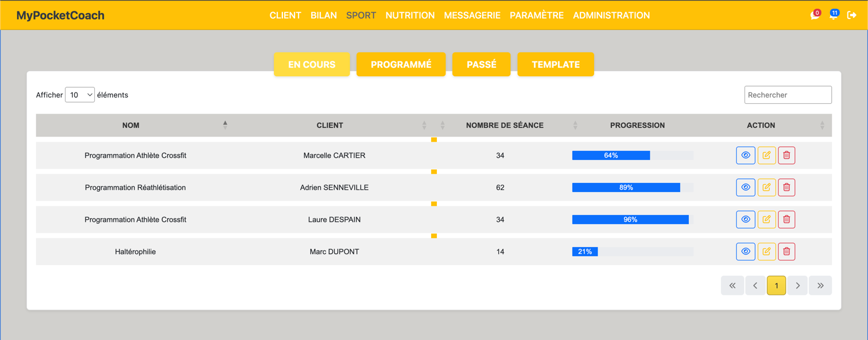Click inside the Rechercher search field
This screenshot has width=868, height=340.
788,95
